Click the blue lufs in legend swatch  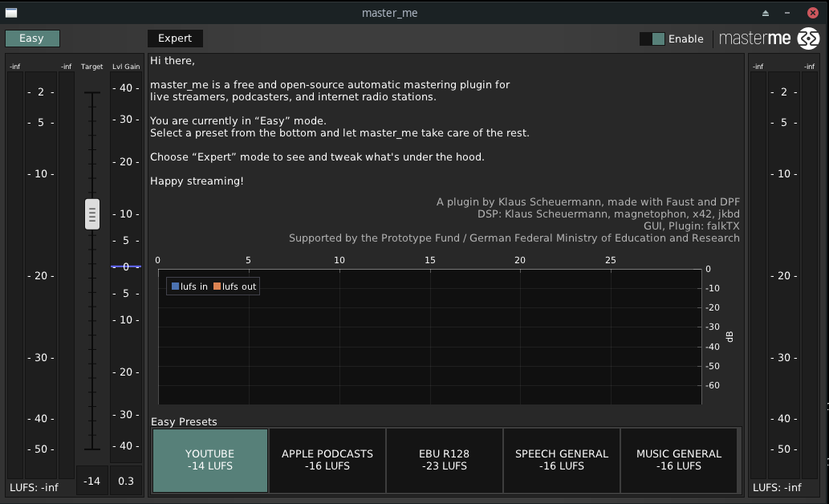point(175,287)
